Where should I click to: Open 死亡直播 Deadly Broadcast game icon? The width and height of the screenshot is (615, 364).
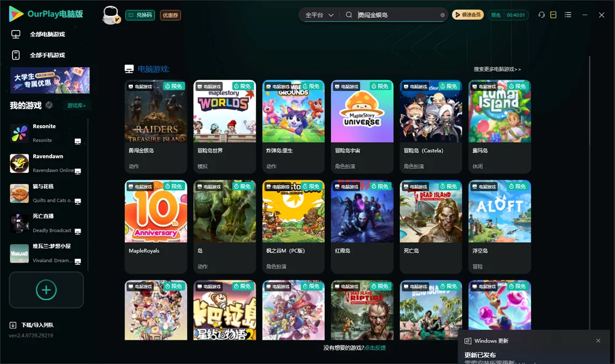(19, 223)
